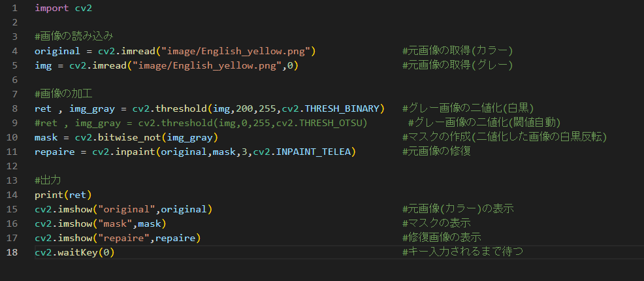Click the "original" string in imshow on line 15
Image resolution: width=644 pixels, height=281 pixels.
coord(126,209)
